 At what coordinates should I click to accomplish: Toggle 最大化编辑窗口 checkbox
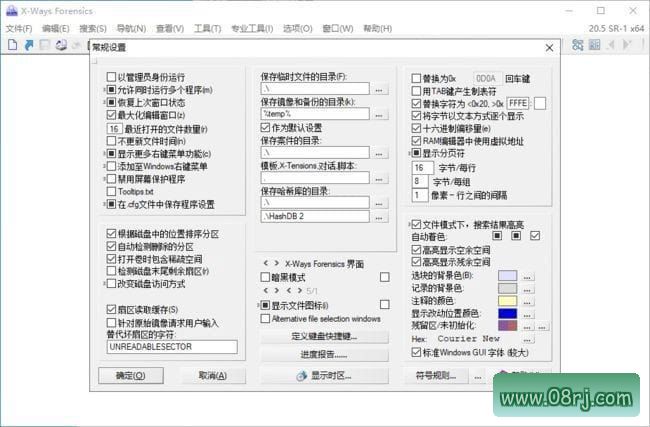(x=111, y=115)
